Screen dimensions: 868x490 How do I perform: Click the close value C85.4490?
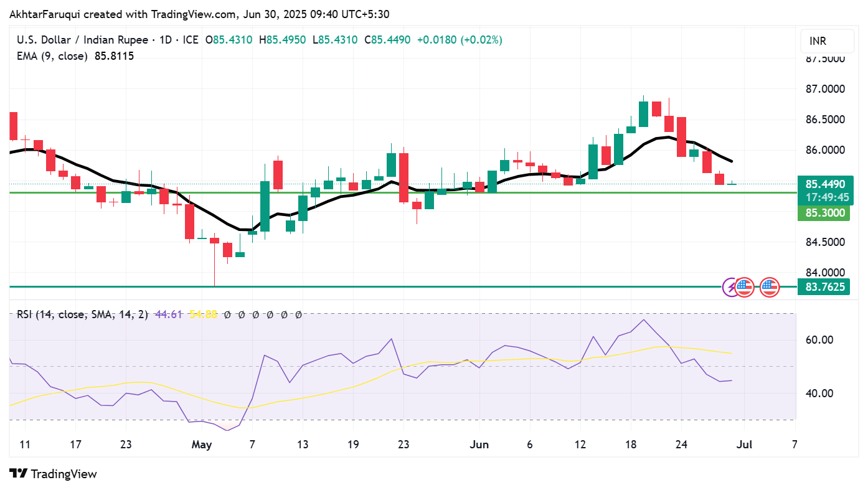(x=387, y=40)
